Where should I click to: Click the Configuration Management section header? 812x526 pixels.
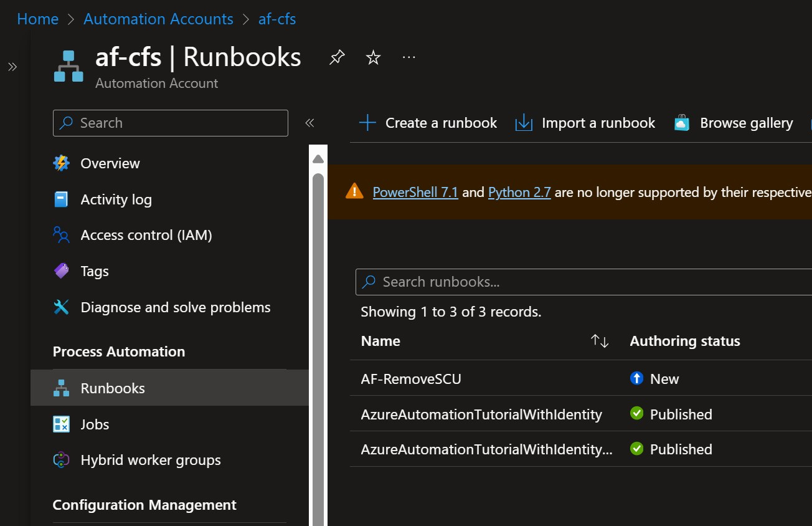[144, 505]
